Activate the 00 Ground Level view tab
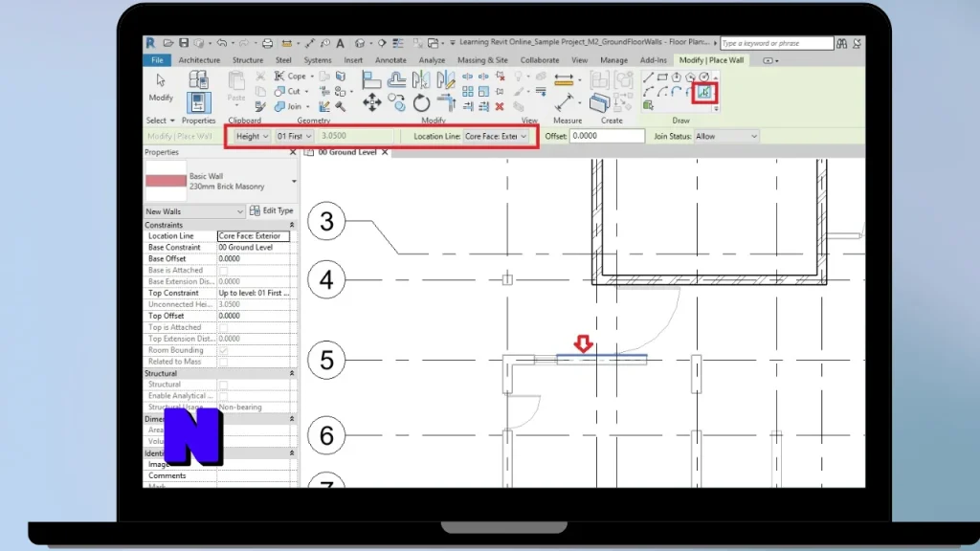Image resolution: width=980 pixels, height=551 pixels. [346, 152]
